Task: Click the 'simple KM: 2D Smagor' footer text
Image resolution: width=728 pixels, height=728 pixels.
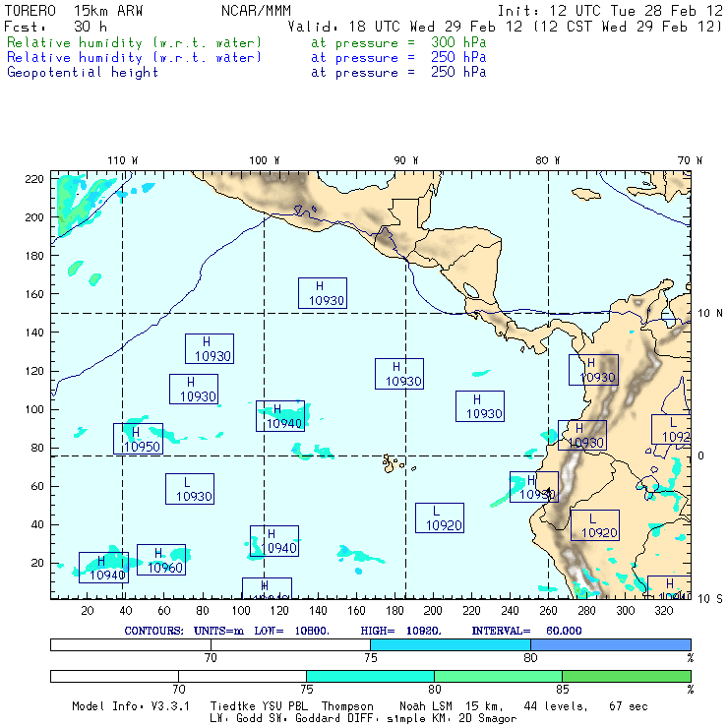Action: point(452,718)
